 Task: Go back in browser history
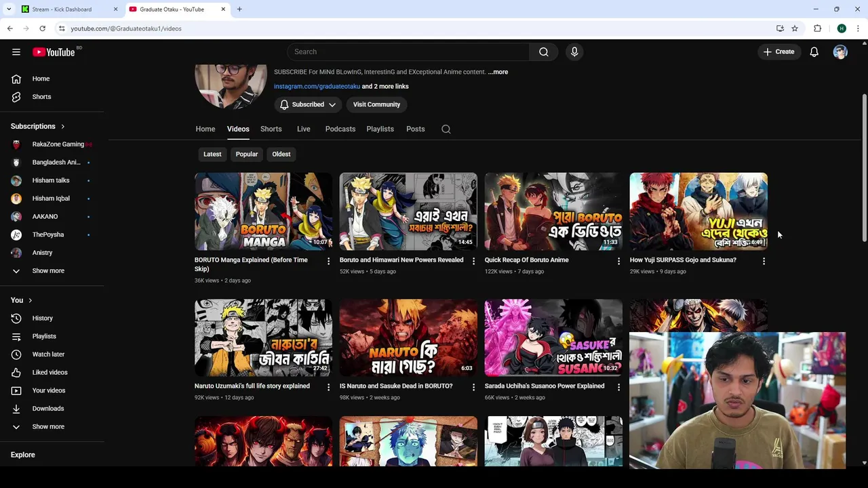pyautogui.click(x=9, y=28)
